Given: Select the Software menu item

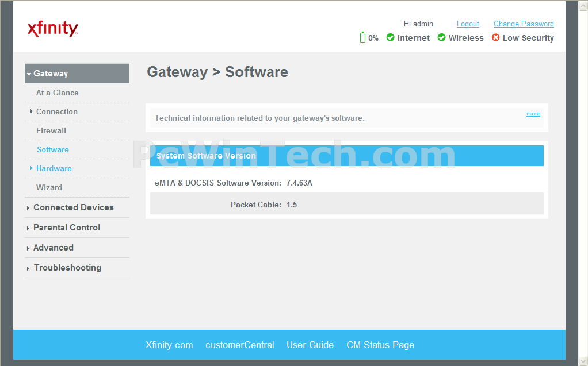Looking at the screenshot, I should 53,149.
